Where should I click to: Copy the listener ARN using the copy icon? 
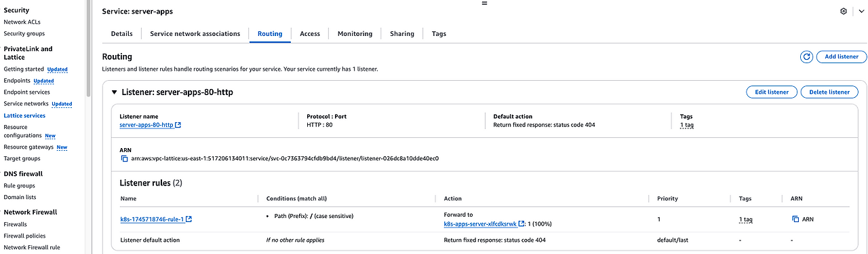coord(124,158)
